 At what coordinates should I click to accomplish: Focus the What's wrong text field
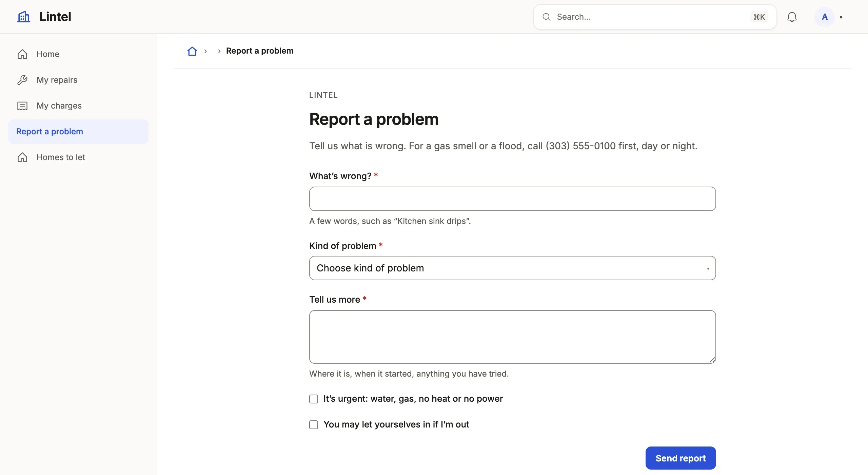click(512, 199)
